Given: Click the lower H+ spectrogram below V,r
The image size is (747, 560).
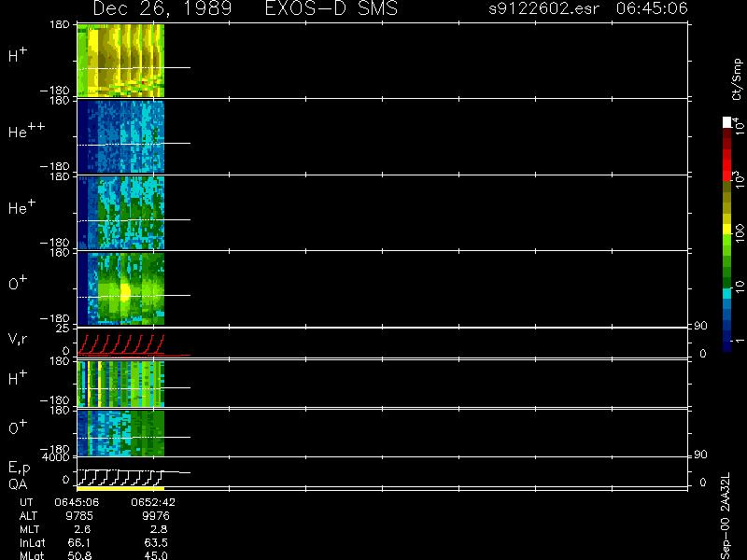Looking at the screenshot, I should point(121,384).
